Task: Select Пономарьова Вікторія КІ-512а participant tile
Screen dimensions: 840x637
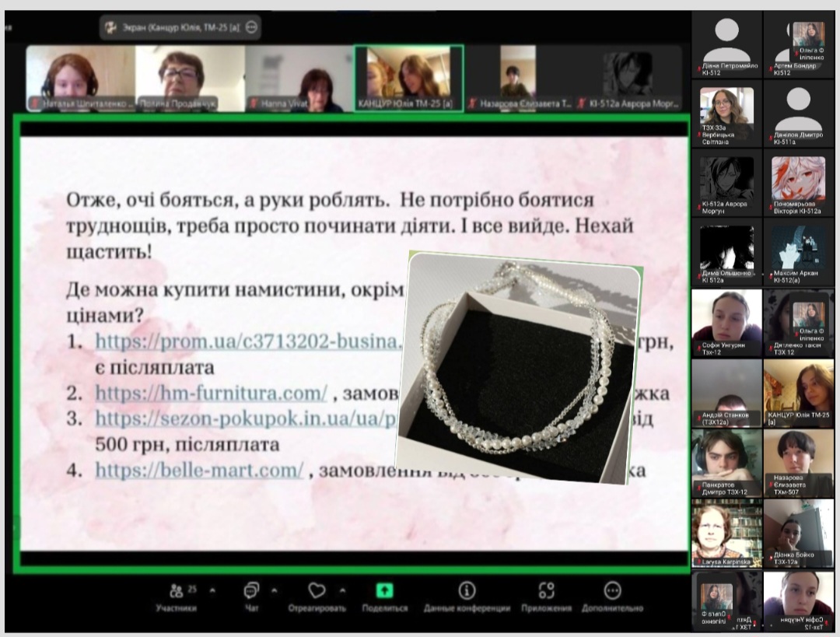Action: point(799,184)
